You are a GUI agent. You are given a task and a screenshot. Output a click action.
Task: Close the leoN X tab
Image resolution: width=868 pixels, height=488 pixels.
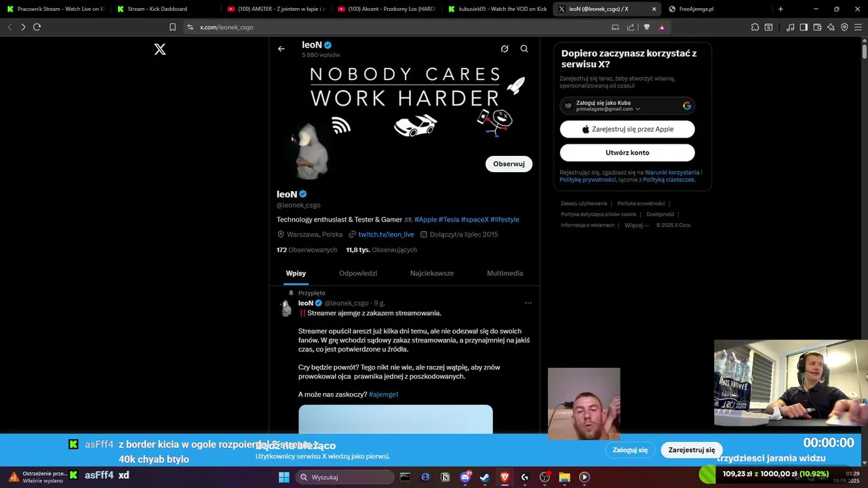pos(654,9)
